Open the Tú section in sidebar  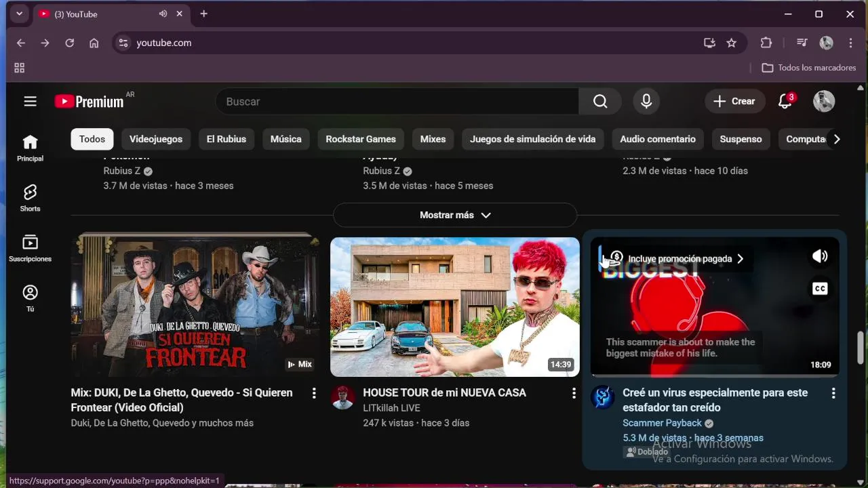(x=30, y=298)
